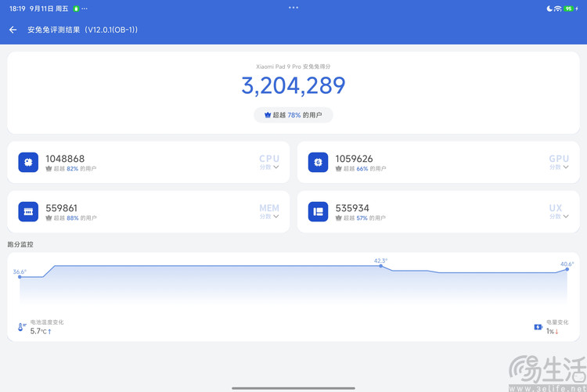
Task: Expand the CPU 分数 chevron
Action: coord(276,167)
